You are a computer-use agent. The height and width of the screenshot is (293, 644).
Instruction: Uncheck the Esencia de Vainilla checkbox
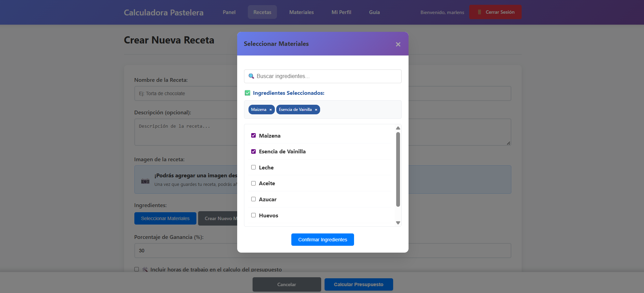coord(253,151)
